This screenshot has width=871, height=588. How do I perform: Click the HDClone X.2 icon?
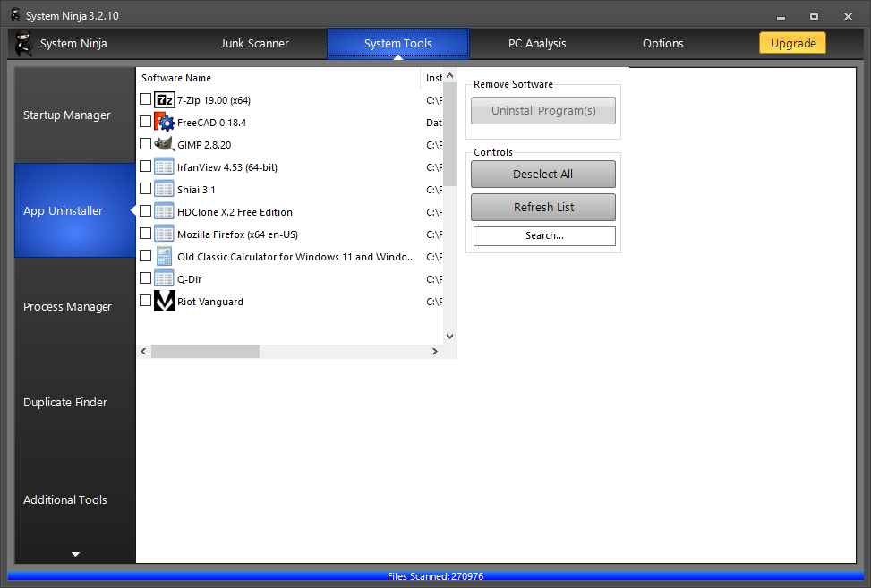coord(164,211)
